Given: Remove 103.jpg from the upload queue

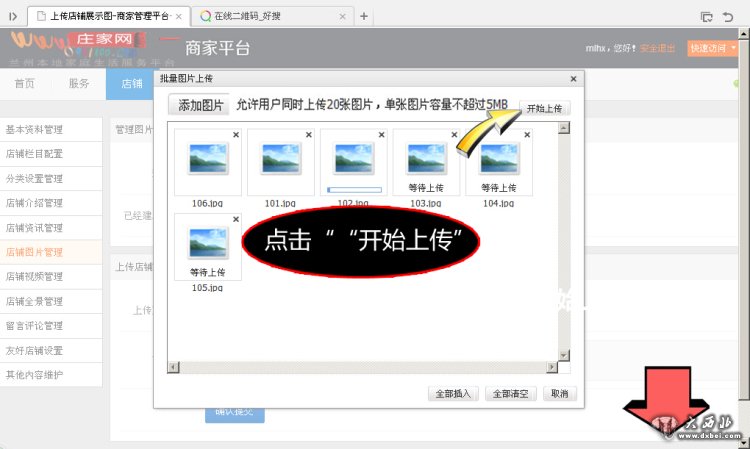Looking at the screenshot, I should (x=455, y=135).
